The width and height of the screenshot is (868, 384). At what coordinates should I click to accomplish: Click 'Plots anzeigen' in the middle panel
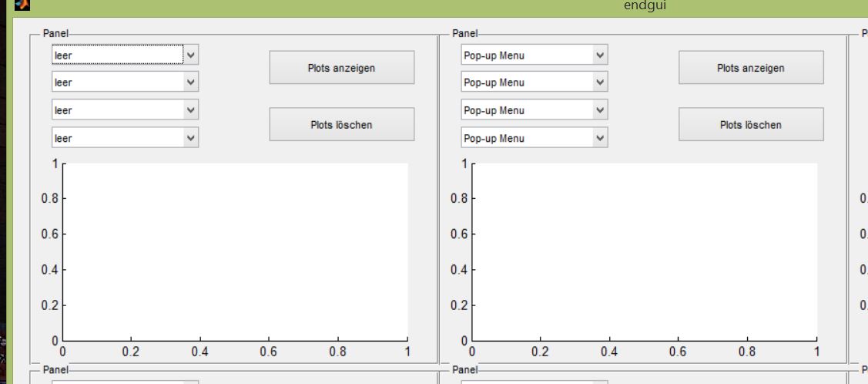click(750, 68)
